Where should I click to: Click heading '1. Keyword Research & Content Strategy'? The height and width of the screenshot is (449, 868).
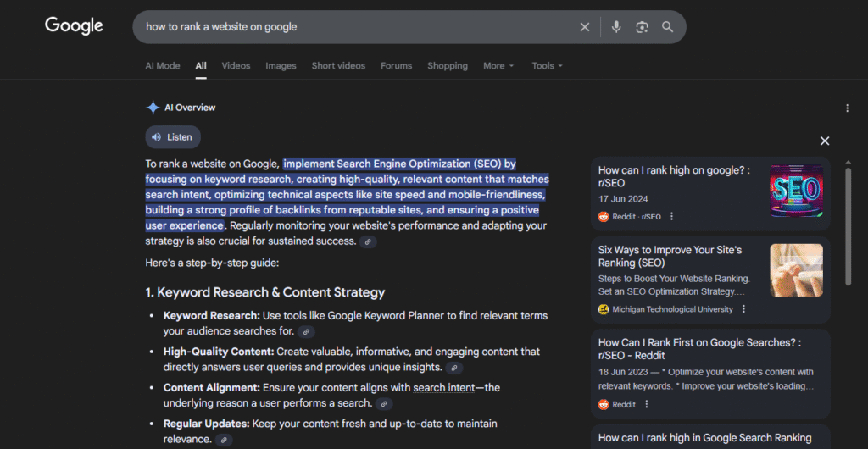[265, 292]
